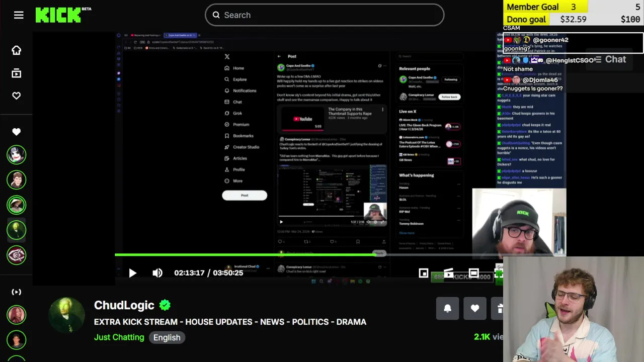Viewport: 644px width, 362px height.
Task: Focus the Kick Search field
Action: [x=325, y=15]
